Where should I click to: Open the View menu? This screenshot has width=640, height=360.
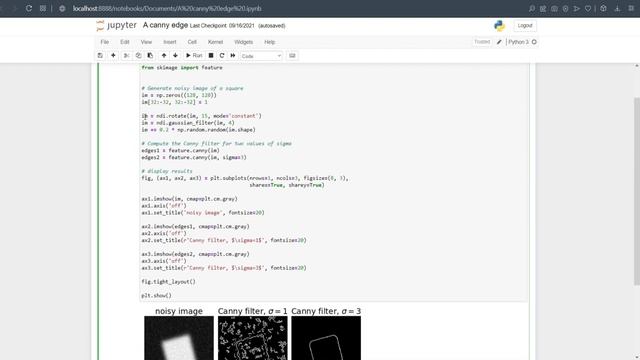[146, 42]
